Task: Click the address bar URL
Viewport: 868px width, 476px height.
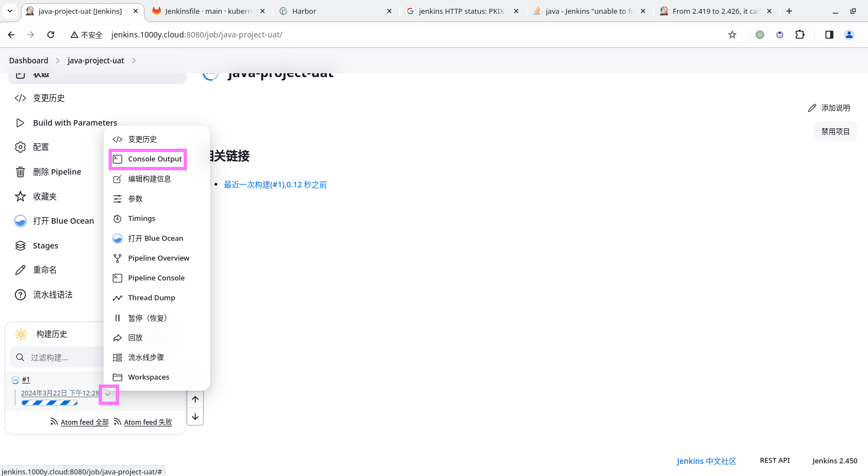Action: (197, 35)
